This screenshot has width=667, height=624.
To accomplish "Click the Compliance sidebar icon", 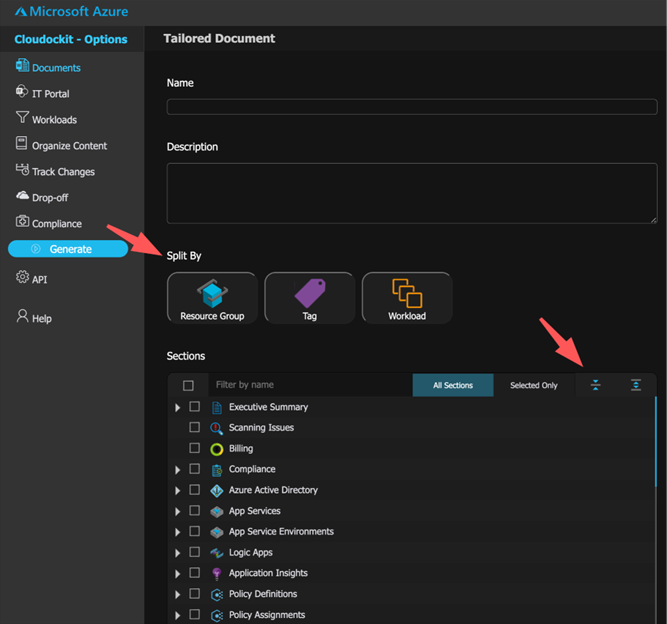I will 22,221.
